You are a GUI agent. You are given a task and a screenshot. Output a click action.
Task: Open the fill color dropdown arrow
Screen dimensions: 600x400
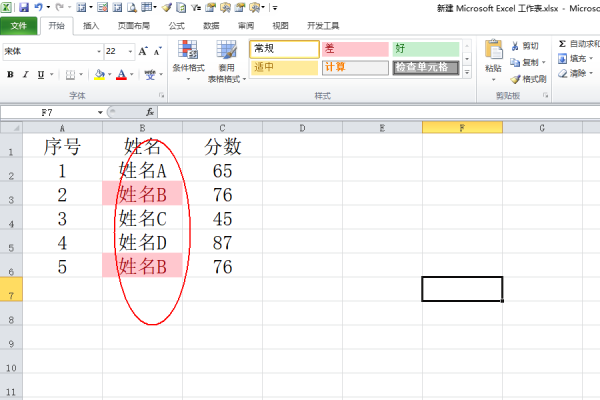coord(110,75)
